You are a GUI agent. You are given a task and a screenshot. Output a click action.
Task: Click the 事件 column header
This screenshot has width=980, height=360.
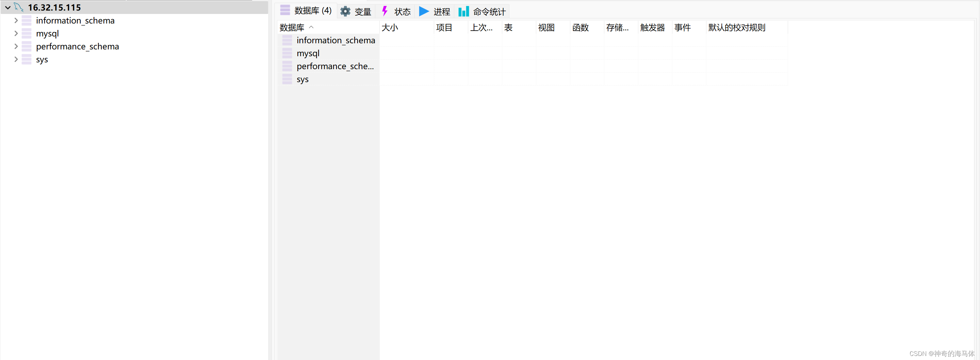point(689,28)
